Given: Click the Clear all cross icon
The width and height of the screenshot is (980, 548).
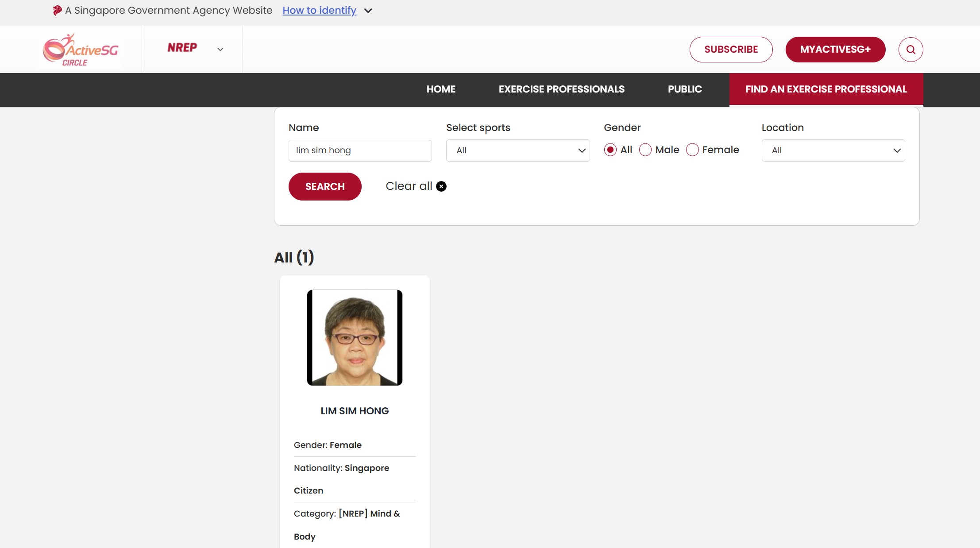Looking at the screenshot, I should coord(441,186).
